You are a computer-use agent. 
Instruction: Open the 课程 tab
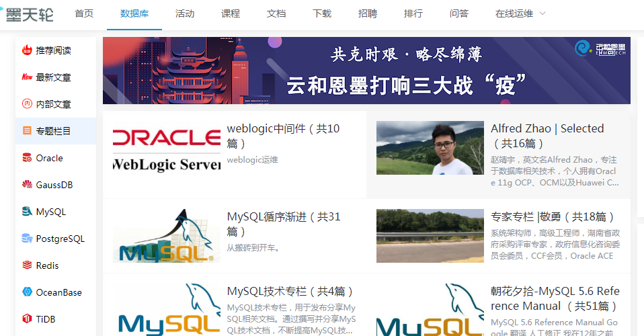coord(231,13)
